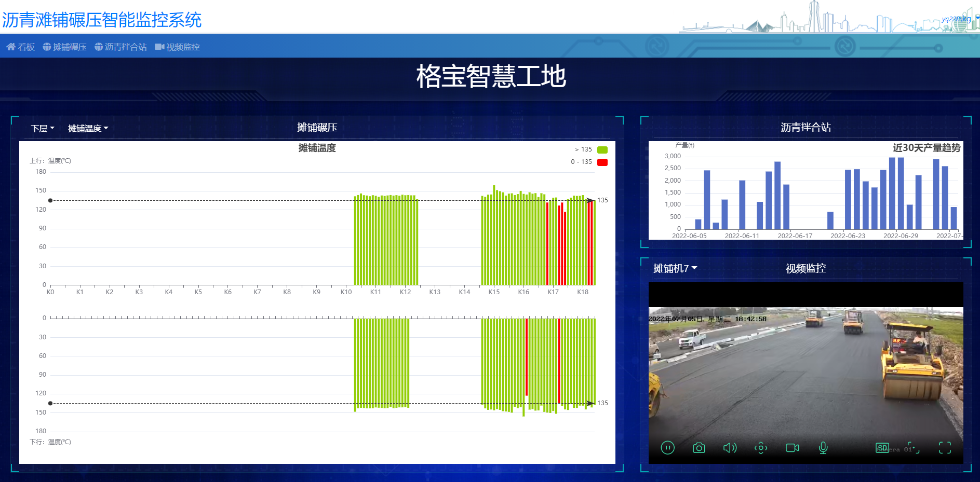Open the 摊铺碾压 menu item
This screenshot has width=980, height=482.
65,47
